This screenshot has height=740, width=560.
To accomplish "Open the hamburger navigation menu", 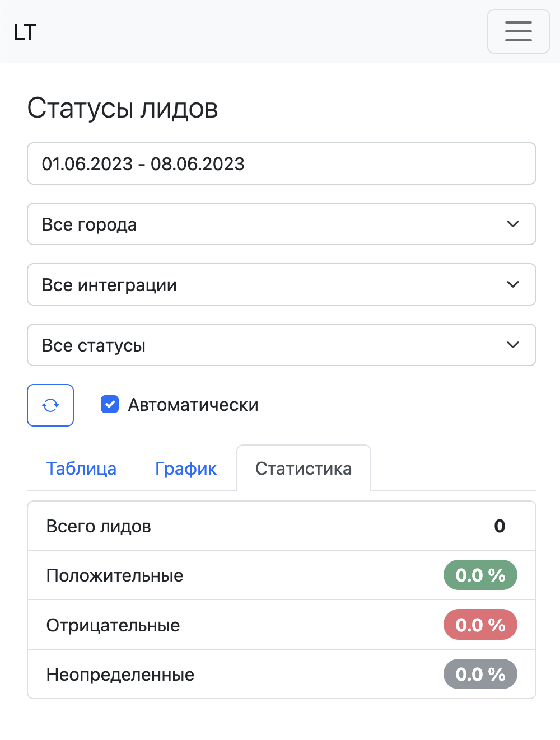I will coord(518,31).
